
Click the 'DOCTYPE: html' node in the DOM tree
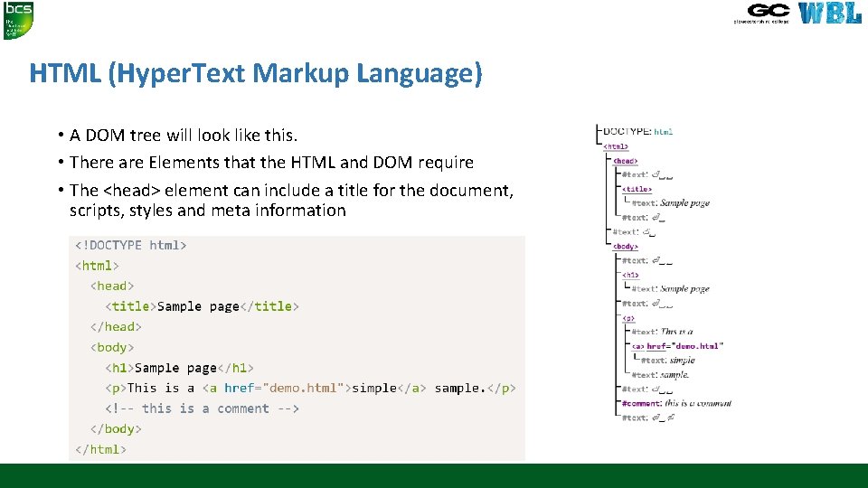click(x=637, y=132)
